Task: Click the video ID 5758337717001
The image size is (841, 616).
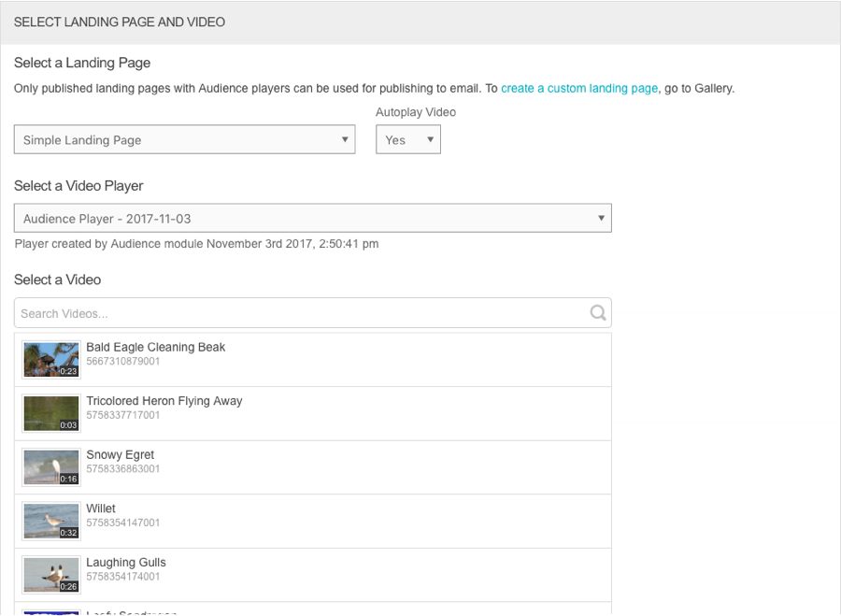Action: click(123, 415)
